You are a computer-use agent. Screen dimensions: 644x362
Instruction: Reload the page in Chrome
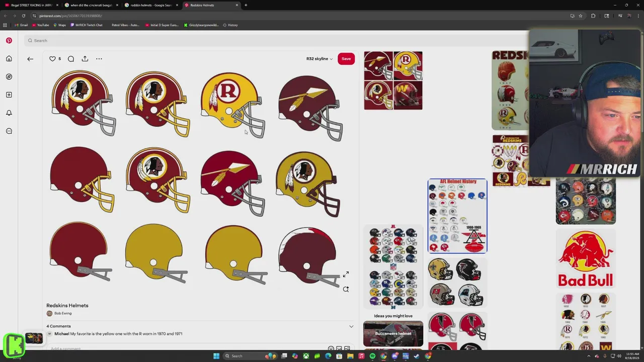(23, 16)
